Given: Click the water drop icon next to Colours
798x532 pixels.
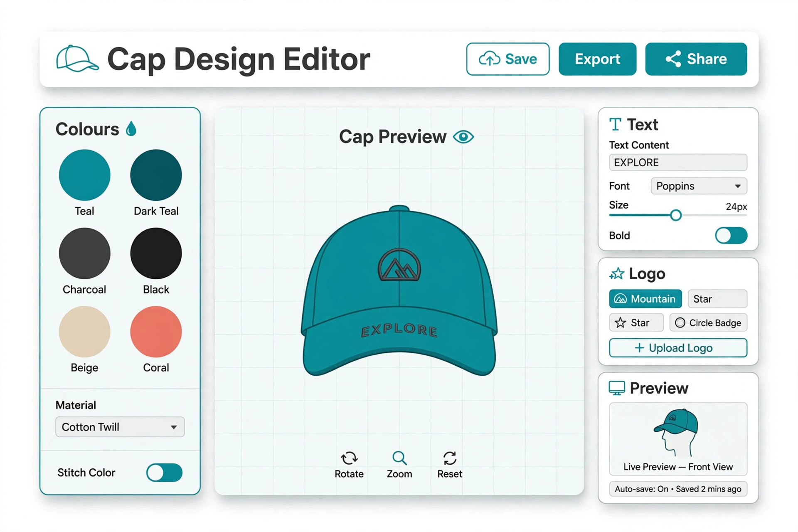Looking at the screenshot, I should [x=131, y=129].
